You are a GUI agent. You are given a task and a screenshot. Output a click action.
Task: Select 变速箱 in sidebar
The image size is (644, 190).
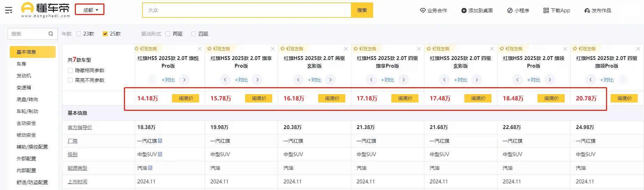24,88
